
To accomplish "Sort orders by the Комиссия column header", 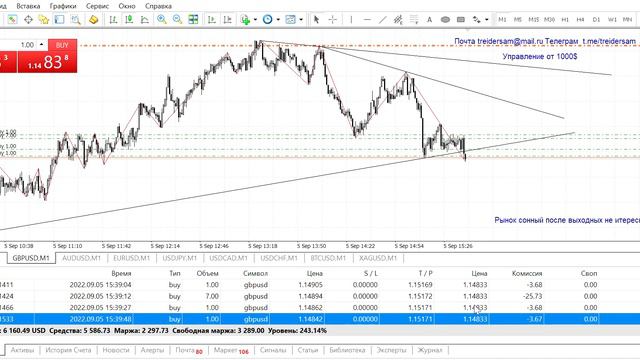I will point(527,273).
